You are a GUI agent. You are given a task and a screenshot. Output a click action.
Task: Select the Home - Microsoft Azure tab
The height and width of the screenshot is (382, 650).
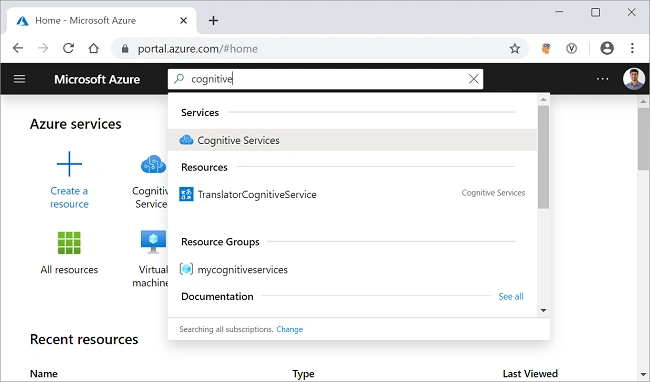pos(102,20)
